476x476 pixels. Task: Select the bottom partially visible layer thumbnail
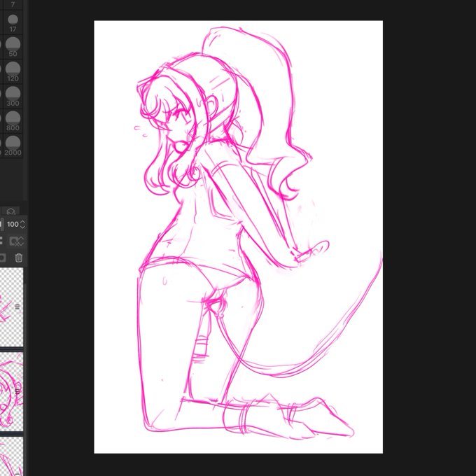tap(11, 456)
